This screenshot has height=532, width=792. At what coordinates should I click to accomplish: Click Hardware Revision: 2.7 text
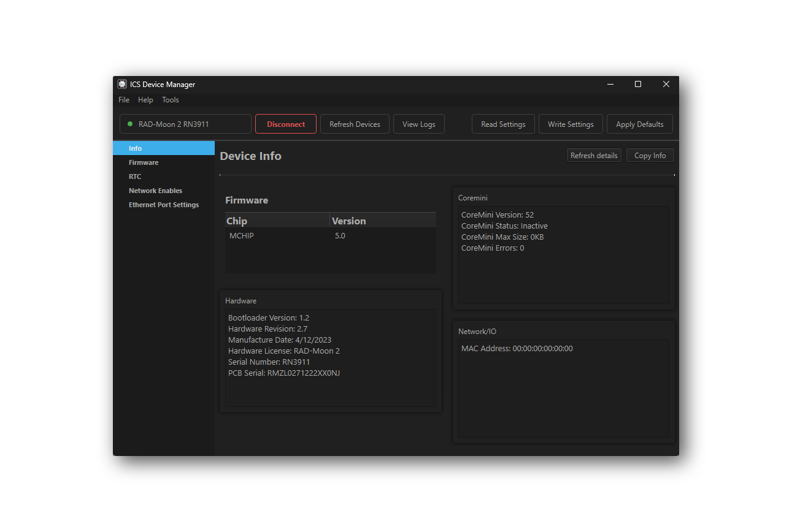pyautogui.click(x=268, y=329)
